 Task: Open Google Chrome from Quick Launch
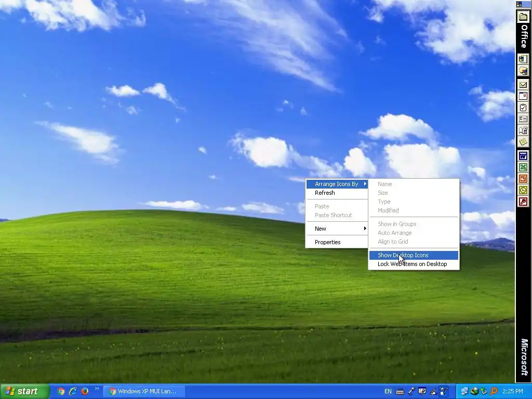pyautogui.click(x=61, y=391)
